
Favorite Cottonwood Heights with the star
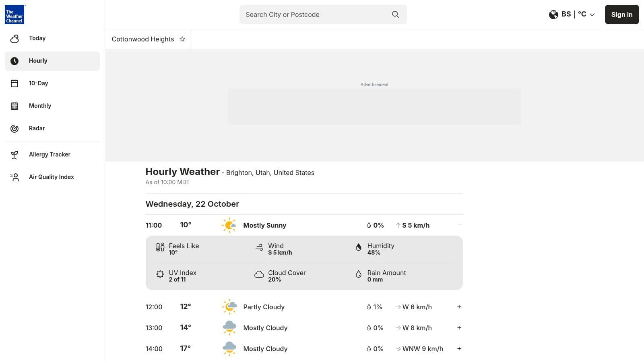pyautogui.click(x=182, y=39)
